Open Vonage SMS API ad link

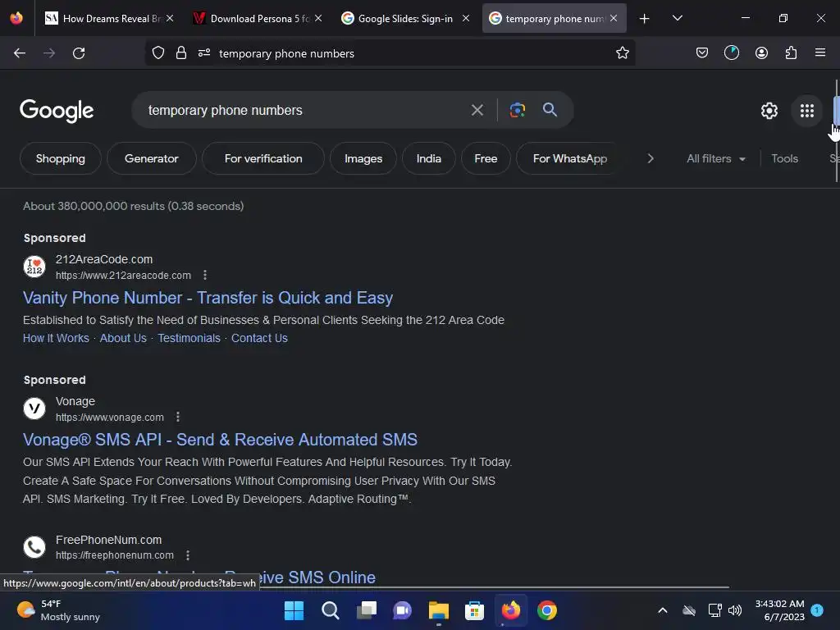[x=220, y=440]
